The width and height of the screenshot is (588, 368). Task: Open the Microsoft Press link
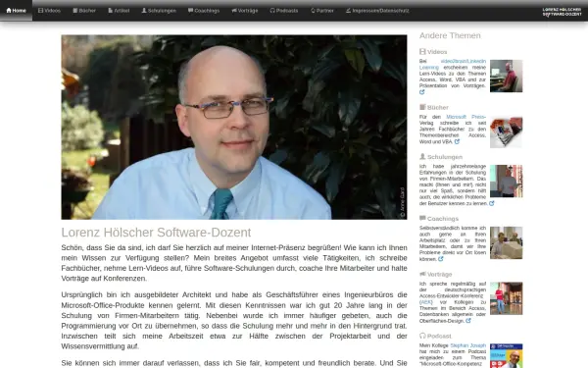click(466, 117)
